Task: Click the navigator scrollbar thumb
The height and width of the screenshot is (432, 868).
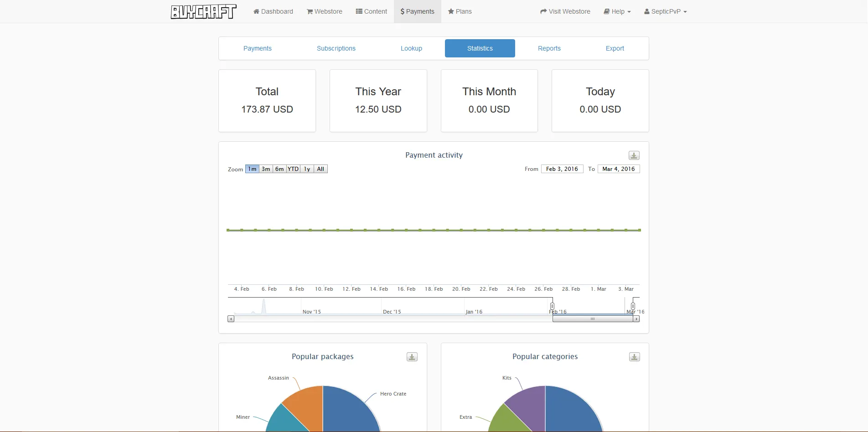Action: click(x=593, y=319)
